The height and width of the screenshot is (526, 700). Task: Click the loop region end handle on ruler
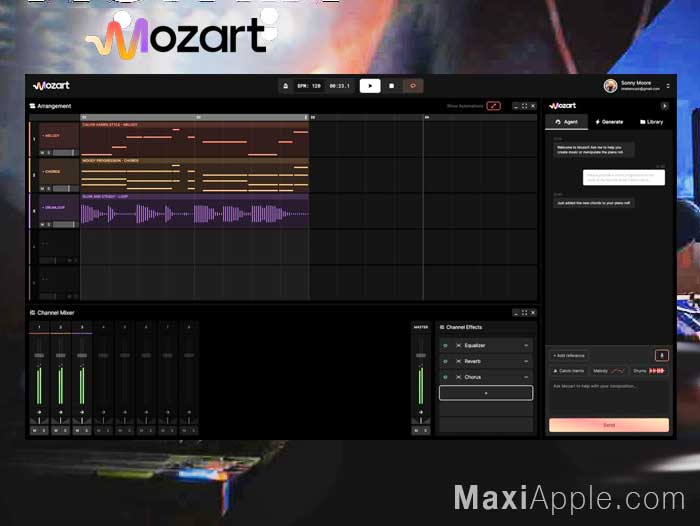[306, 117]
